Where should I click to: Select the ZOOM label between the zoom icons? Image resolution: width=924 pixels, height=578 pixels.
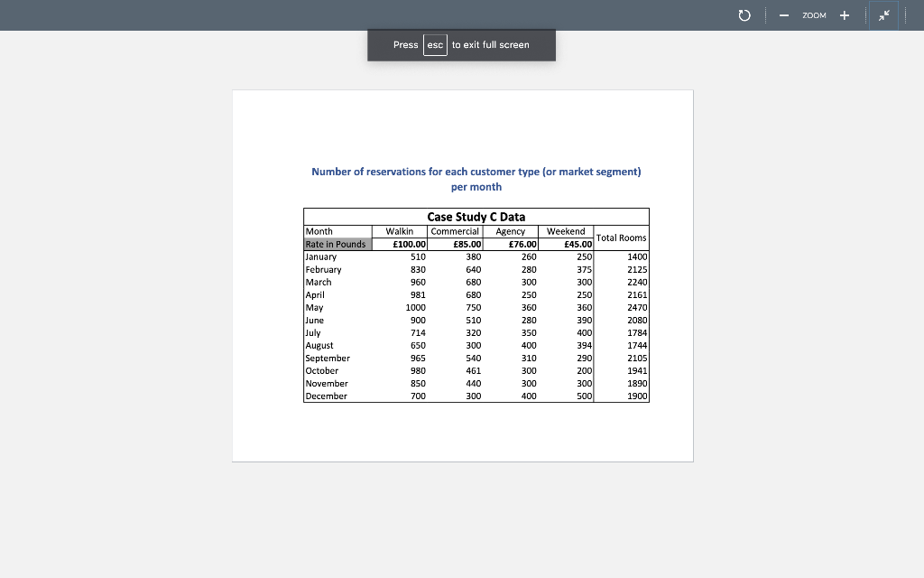813,15
